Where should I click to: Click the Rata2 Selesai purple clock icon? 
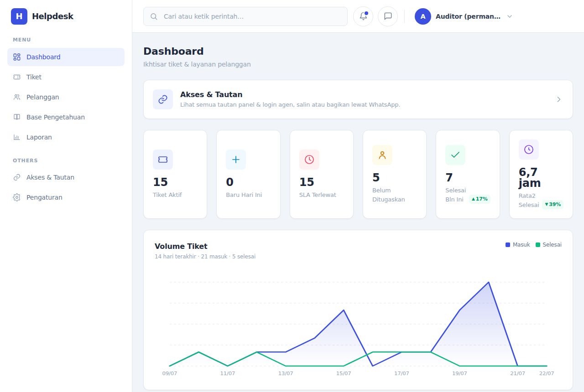pyautogui.click(x=529, y=150)
